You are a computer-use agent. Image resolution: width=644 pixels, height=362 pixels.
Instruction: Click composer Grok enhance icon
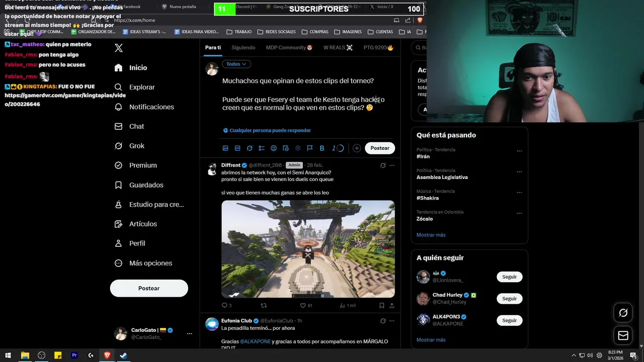pyautogui.click(x=250, y=148)
